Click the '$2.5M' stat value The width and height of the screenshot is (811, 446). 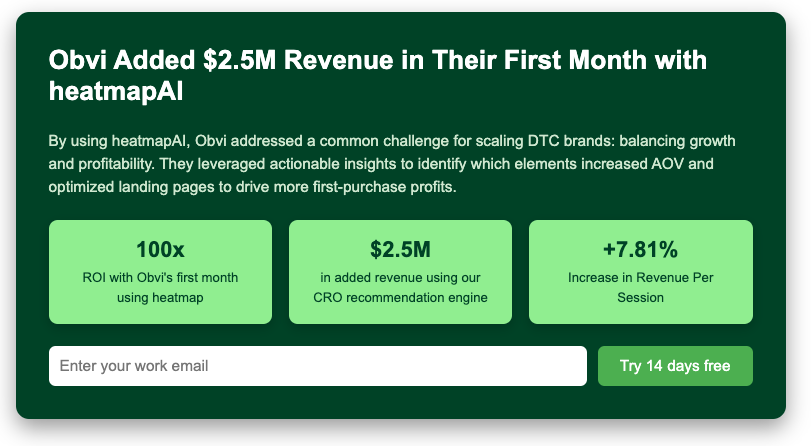[400, 249]
